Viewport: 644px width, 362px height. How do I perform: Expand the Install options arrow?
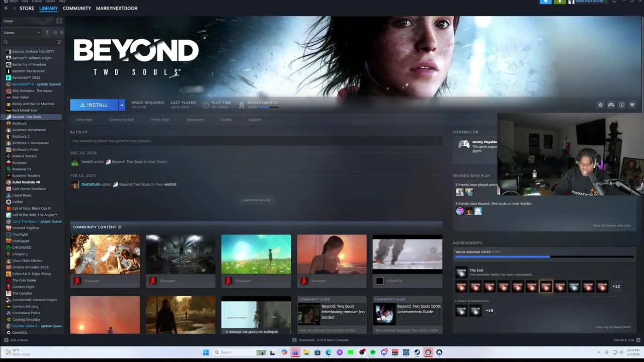(121, 105)
